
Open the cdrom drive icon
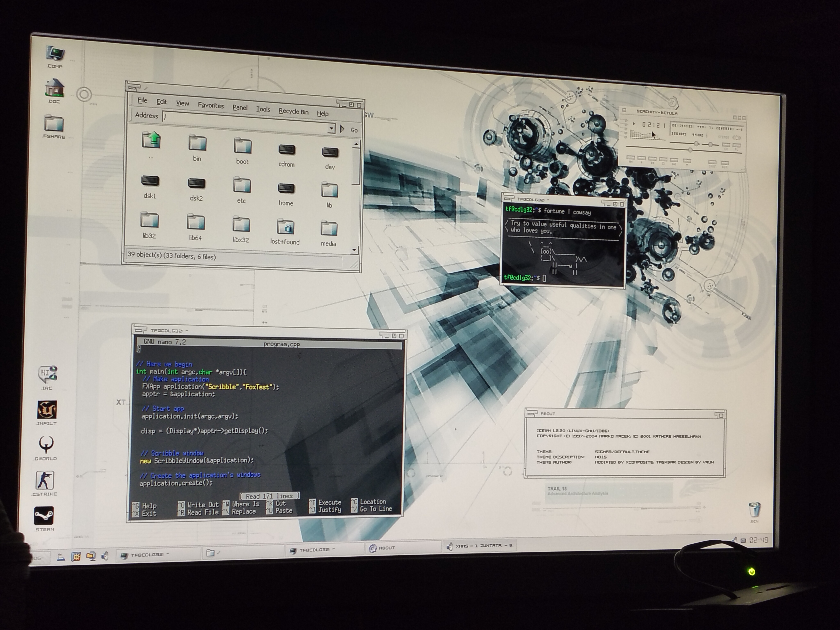pos(287,150)
